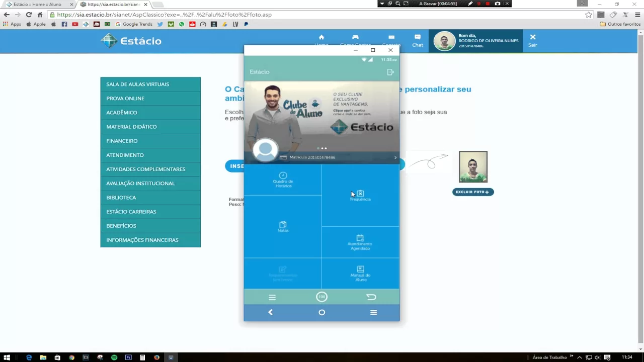This screenshot has height=362, width=644.
Task: Click the Estácio logo on website
Action: pos(131,41)
